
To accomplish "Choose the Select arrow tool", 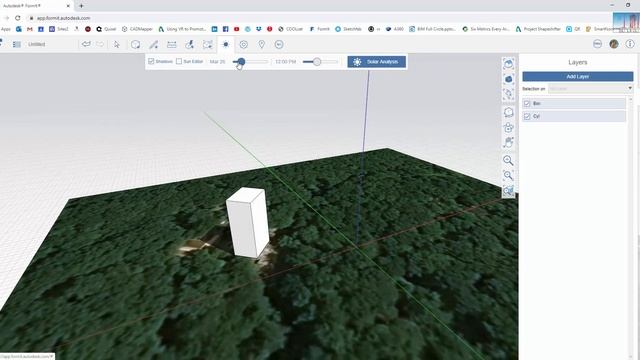I will tap(117, 44).
